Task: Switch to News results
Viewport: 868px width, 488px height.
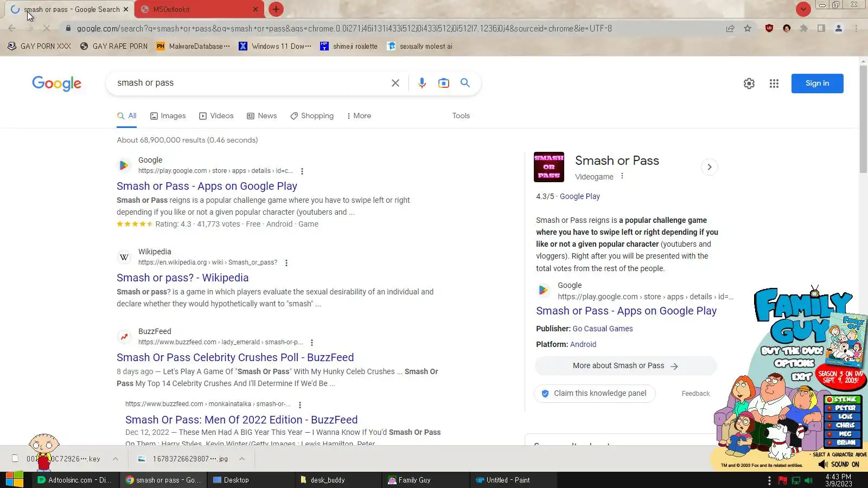Action: coord(262,116)
